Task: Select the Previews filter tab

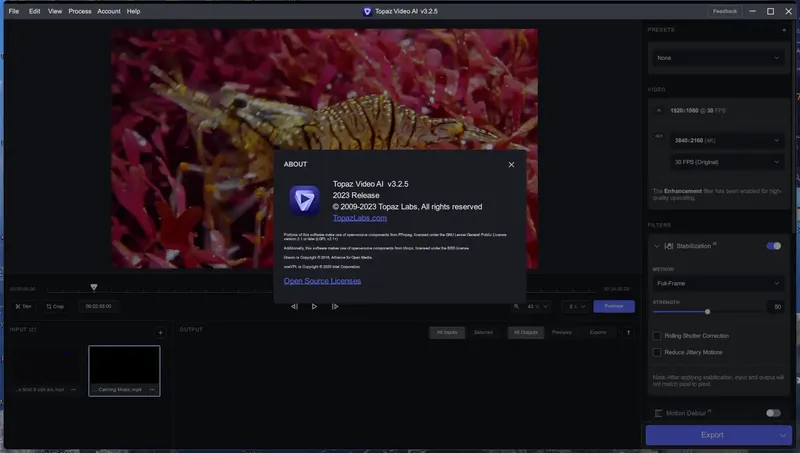Action: point(562,333)
